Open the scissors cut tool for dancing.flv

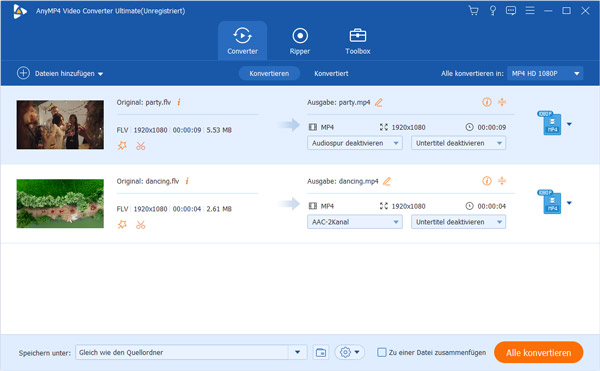coord(140,225)
